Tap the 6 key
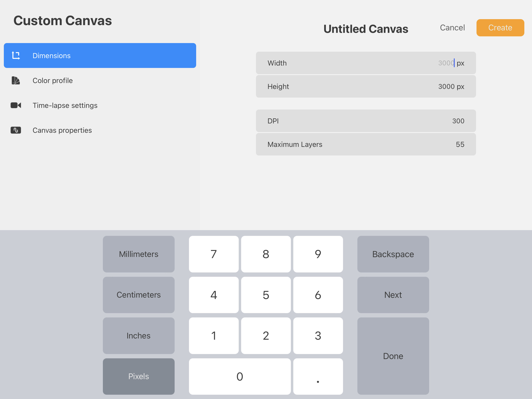This screenshot has width=532, height=399. [318, 295]
